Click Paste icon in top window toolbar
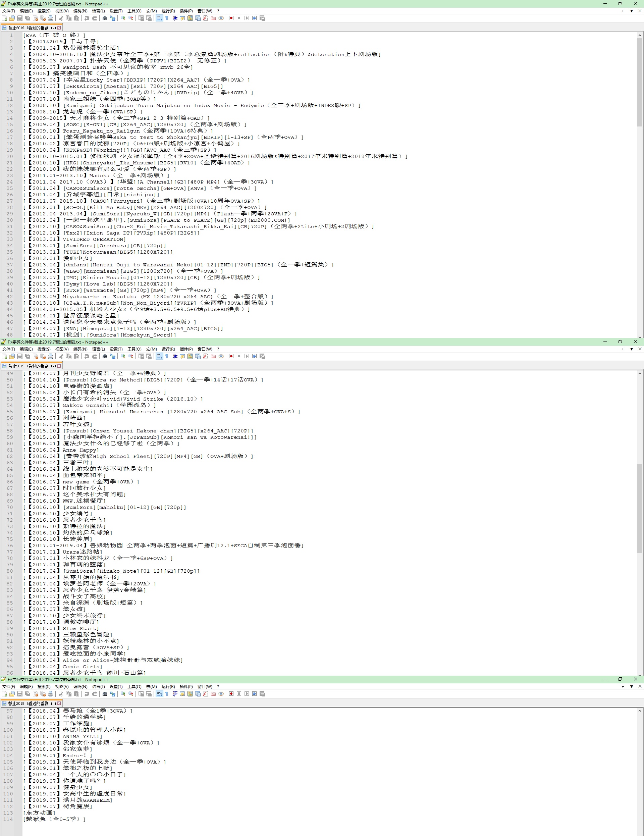The image size is (644, 836). 76,18
